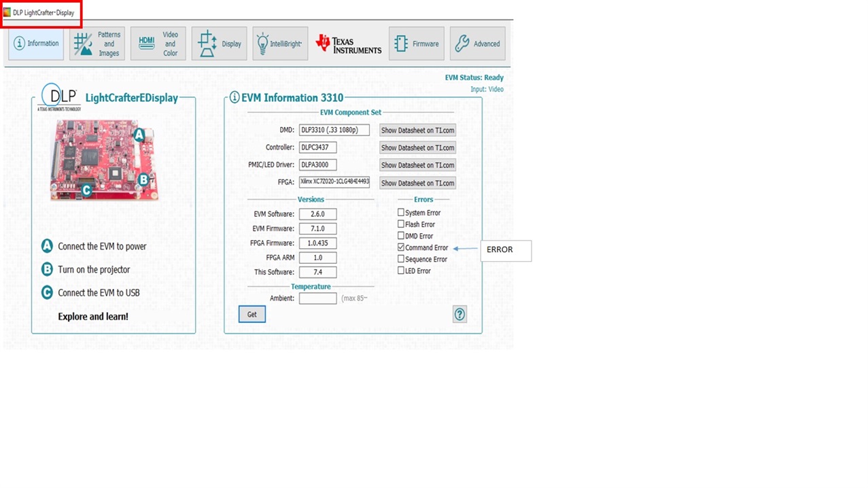The width and height of the screenshot is (868, 488).
Task: Toggle the LED Error checkbox
Action: [x=401, y=271]
